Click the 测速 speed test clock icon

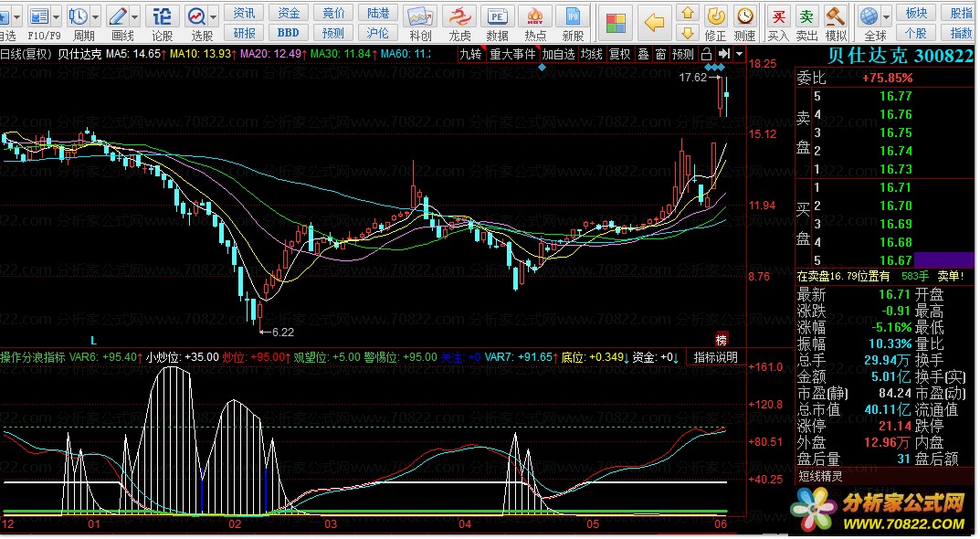point(744,16)
